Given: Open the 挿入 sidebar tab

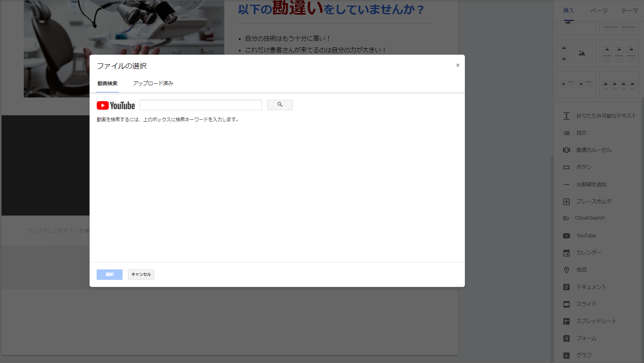Looking at the screenshot, I should [x=569, y=11].
